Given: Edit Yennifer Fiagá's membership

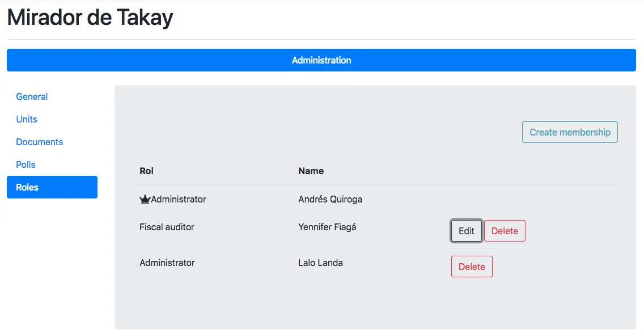Looking at the screenshot, I should click(466, 231).
